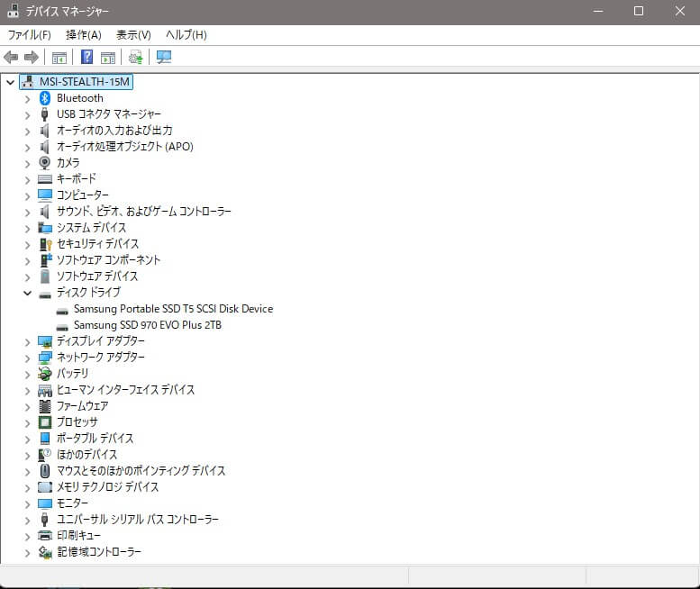This screenshot has height=589, width=700.
Task: Click the Help toolbar icon with question mark
Action: click(87, 58)
